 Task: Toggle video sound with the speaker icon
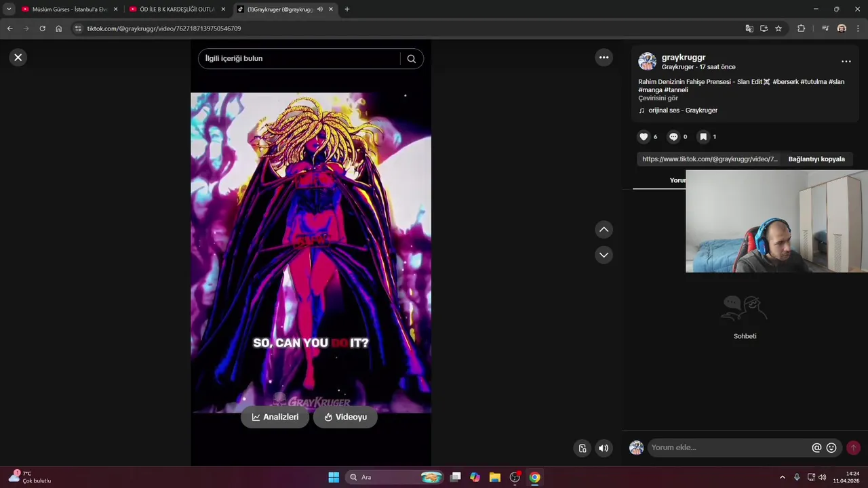[604, 448]
